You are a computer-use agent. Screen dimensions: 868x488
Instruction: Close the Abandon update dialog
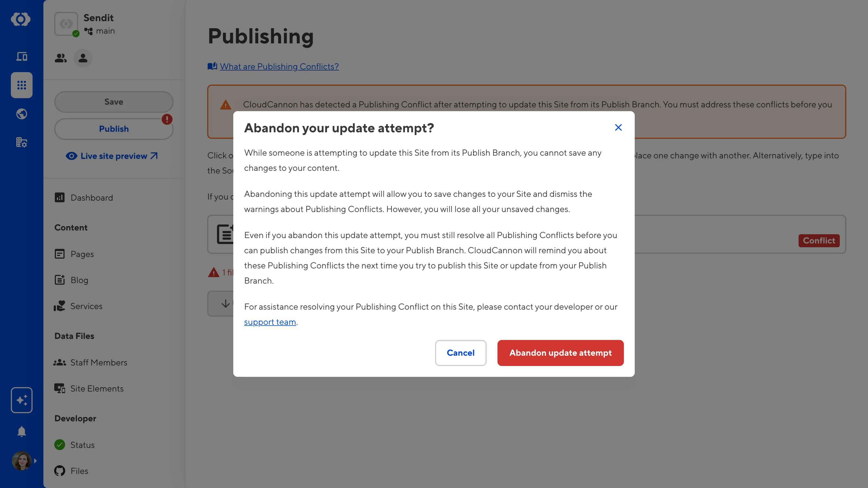pos(618,127)
